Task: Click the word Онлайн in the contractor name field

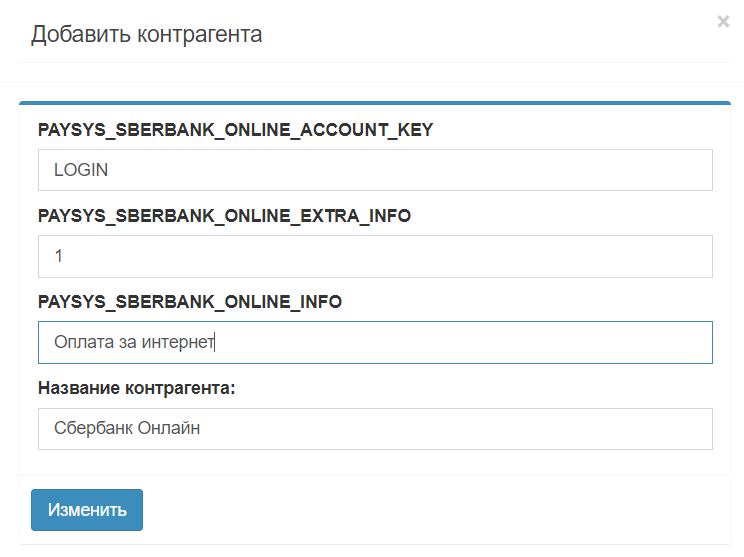Action: [168, 428]
